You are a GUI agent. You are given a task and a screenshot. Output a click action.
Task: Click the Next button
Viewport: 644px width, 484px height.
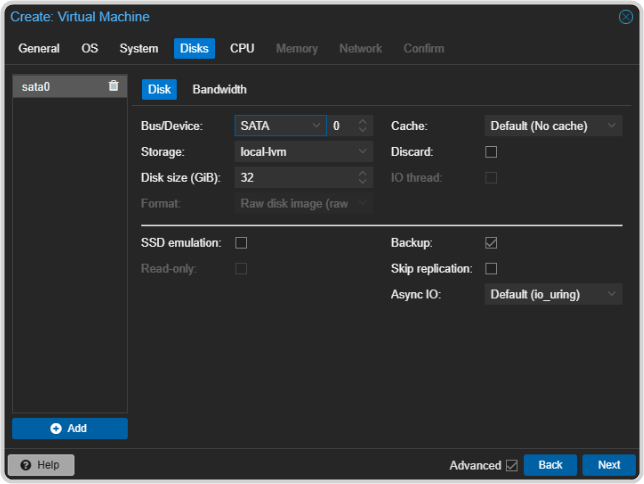coord(609,465)
